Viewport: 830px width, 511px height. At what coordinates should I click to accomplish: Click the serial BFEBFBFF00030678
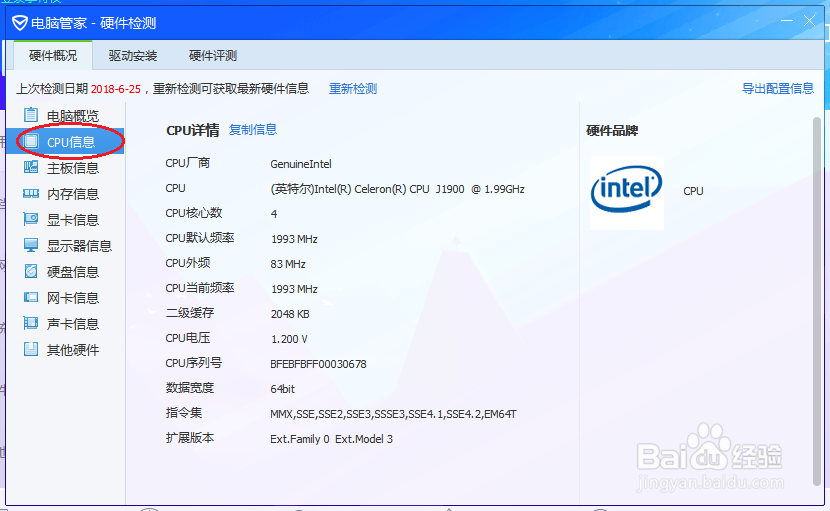click(318, 364)
